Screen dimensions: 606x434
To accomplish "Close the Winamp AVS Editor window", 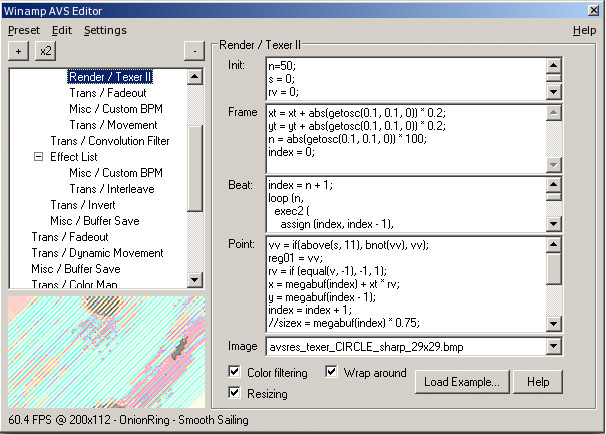I will point(594,10).
